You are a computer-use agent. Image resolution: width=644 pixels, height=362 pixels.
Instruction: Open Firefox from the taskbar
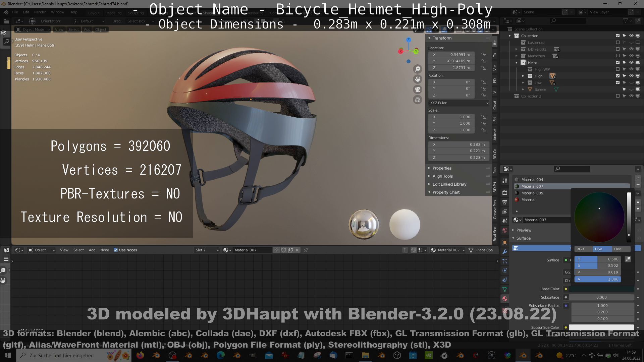pyautogui.click(x=140, y=355)
